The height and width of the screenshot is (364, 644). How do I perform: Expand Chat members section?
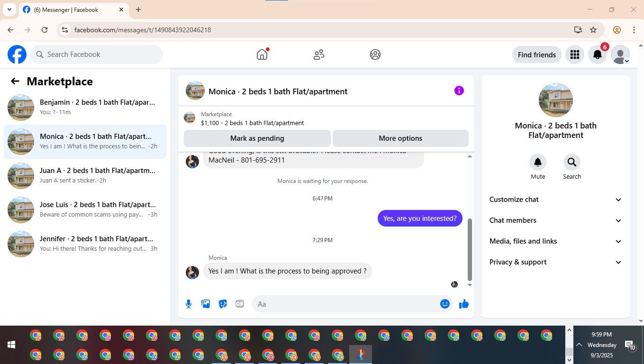(x=555, y=220)
